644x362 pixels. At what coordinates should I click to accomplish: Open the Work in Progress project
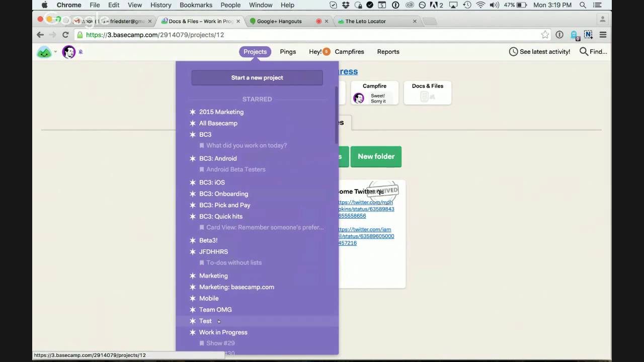point(223,332)
